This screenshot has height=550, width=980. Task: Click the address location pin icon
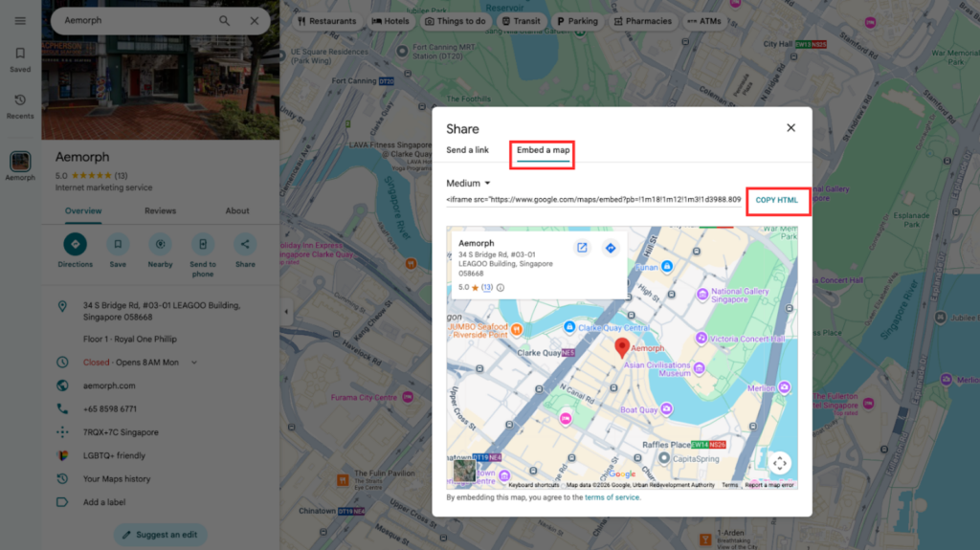point(62,306)
